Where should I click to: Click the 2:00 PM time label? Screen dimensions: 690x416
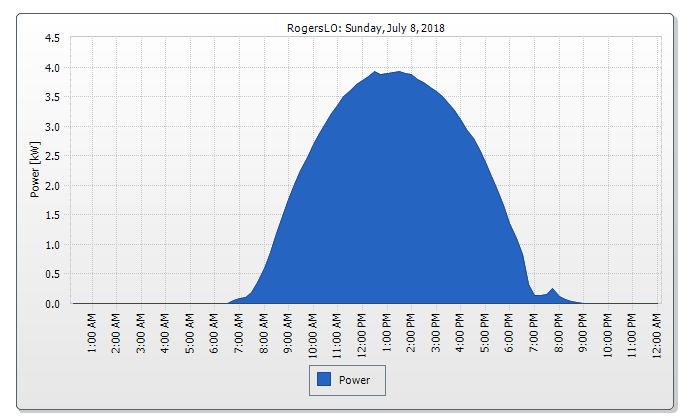coord(411,333)
